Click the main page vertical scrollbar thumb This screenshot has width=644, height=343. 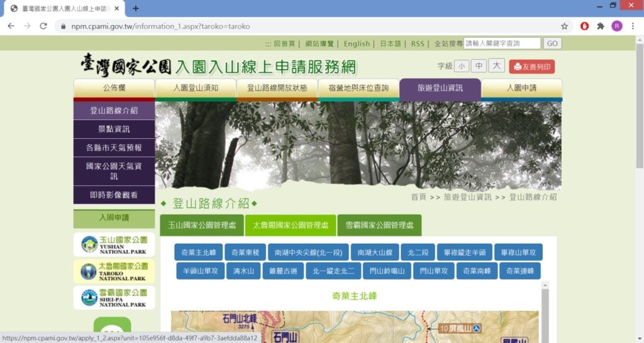click(x=640, y=106)
